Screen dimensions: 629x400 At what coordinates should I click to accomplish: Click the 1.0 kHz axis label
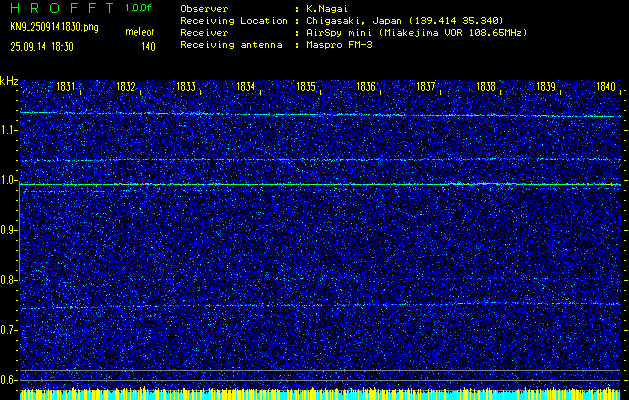7,180
